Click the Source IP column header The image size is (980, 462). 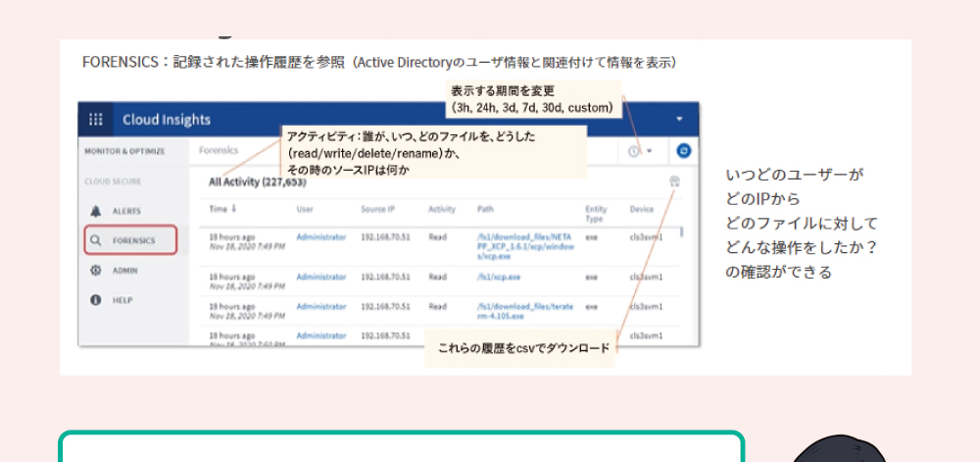point(377,209)
